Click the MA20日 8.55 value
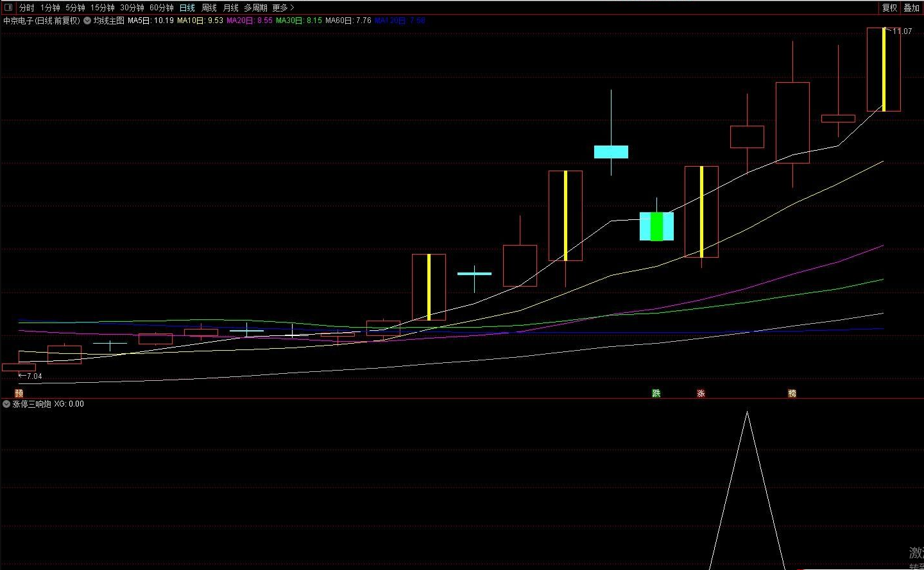924x570 pixels. coord(250,21)
